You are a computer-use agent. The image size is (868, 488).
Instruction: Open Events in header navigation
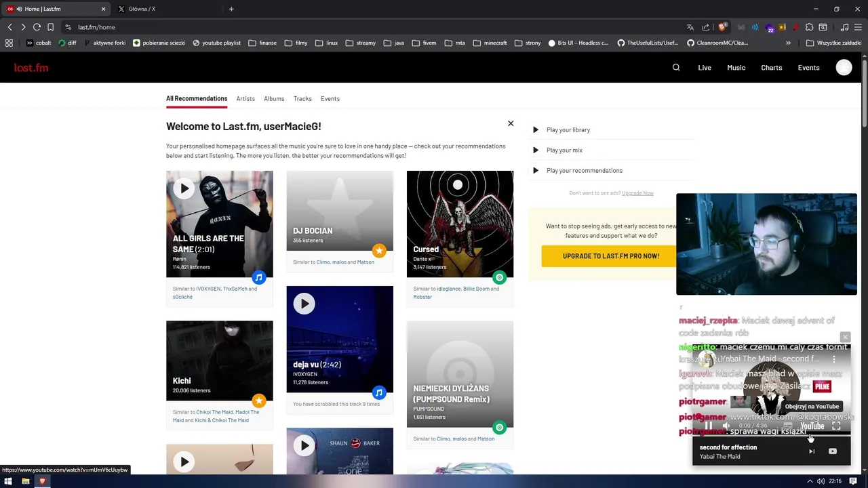808,68
